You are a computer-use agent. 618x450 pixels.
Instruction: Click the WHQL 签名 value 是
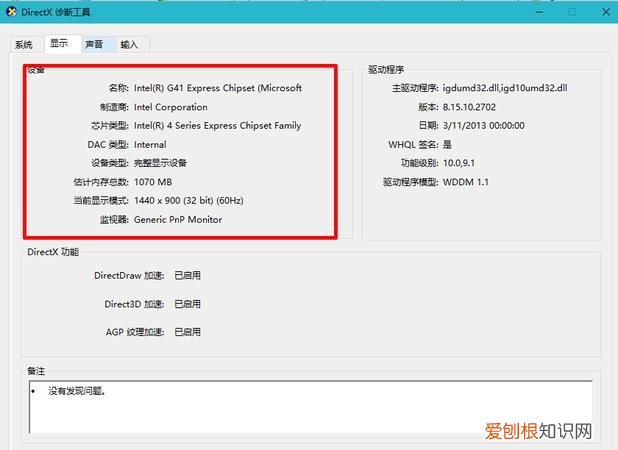tap(447, 144)
